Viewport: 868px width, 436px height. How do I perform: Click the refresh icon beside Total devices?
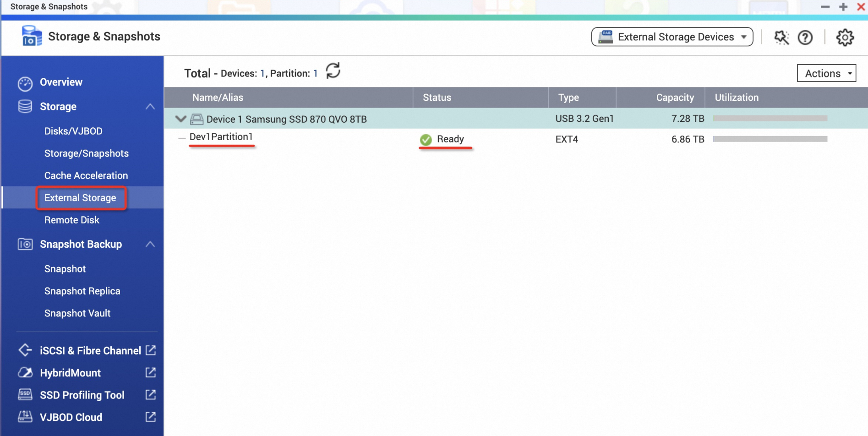(x=333, y=71)
